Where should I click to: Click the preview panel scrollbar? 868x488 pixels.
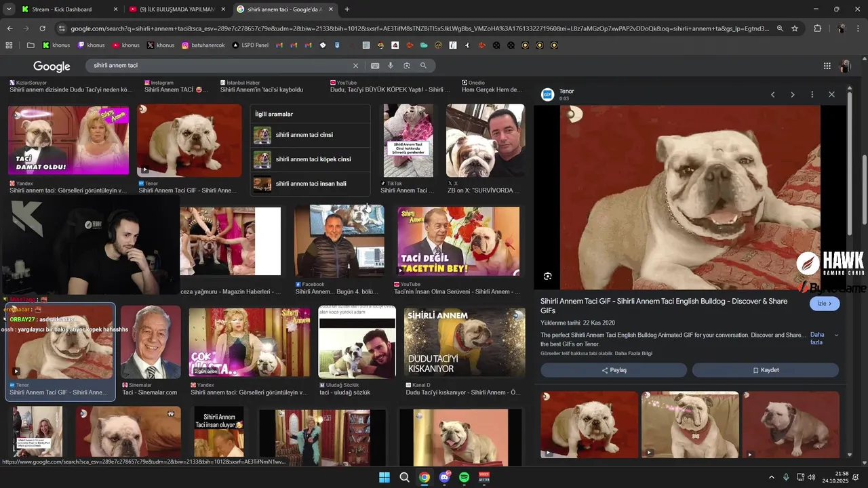pos(850,165)
